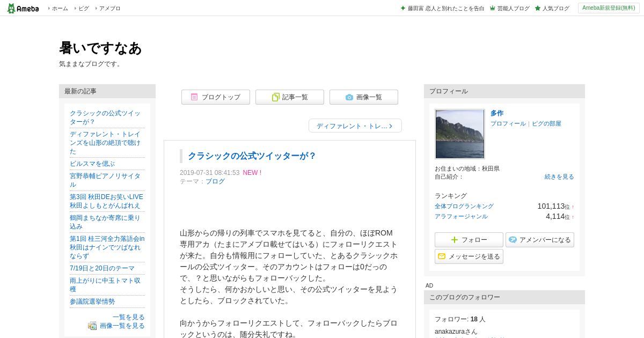Open 藤田富 恋人と別れたことを告白 news link
Viewport: 644px width, 338px height.
[445, 9]
